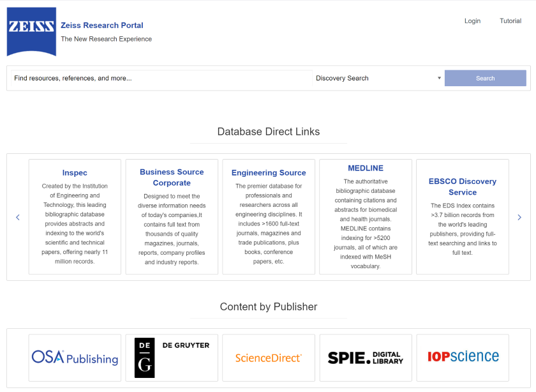Image resolution: width=536 pixels, height=392 pixels.
Task: Open the ScienceDirect logo tile
Action: pyautogui.click(x=269, y=358)
